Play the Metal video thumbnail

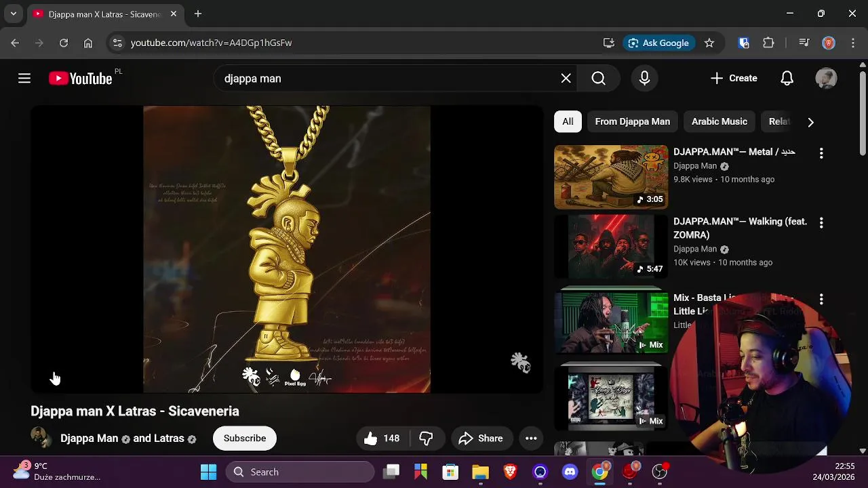(x=611, y=177)
